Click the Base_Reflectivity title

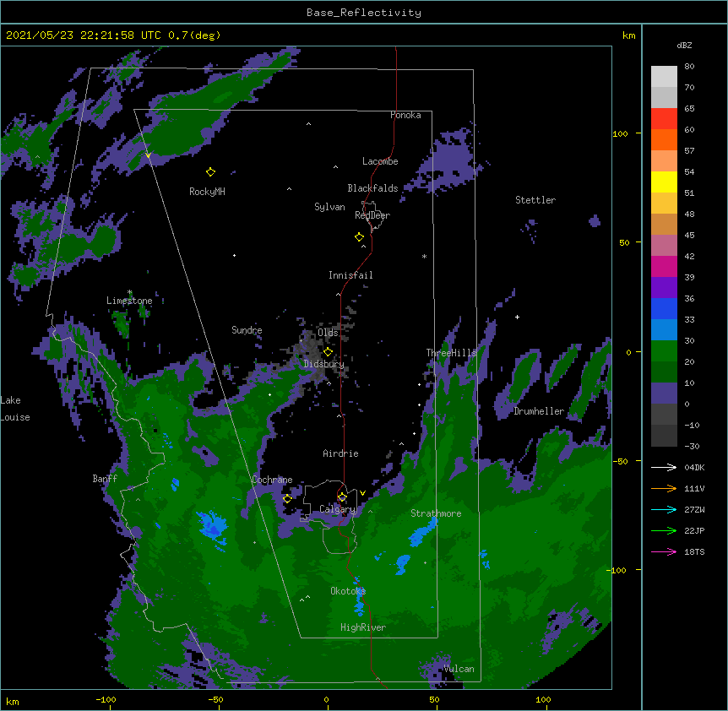[x=364, y=13]
